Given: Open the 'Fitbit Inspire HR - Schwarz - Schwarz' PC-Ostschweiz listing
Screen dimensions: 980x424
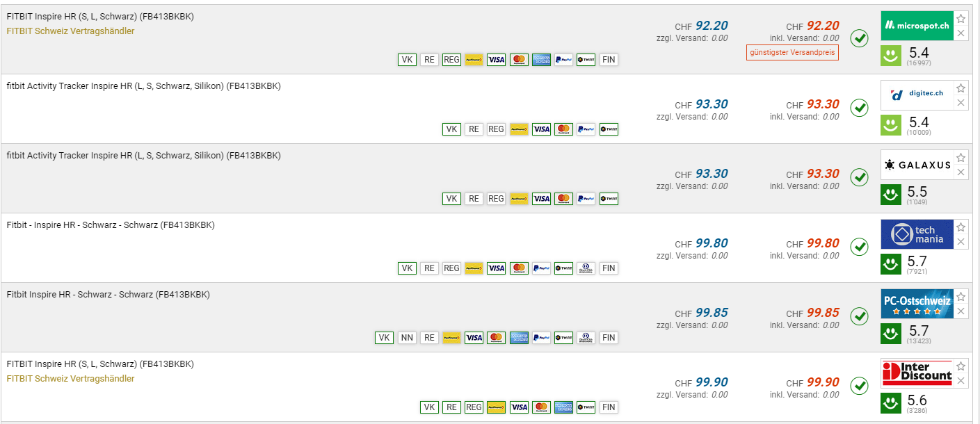Looking at the screenshot, I should click(x=108, y=295).
